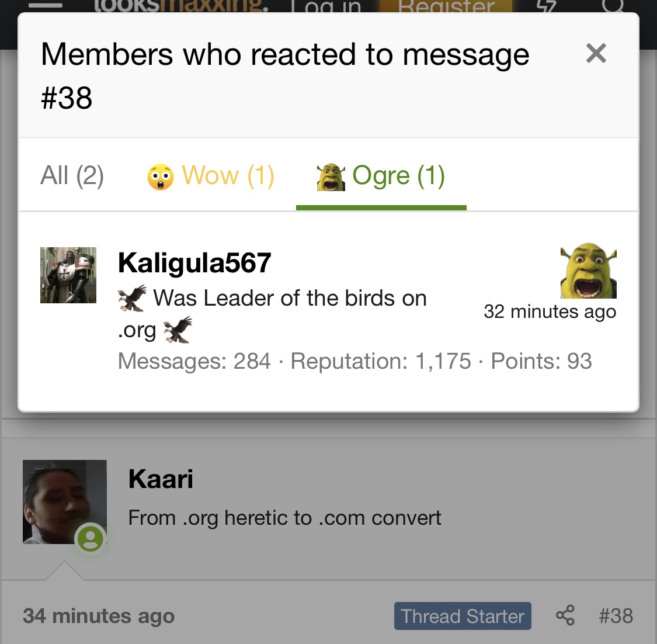Select the Ogre (1) tab
The width and height of the screenshot is (657, 644).
click(381, 175)
